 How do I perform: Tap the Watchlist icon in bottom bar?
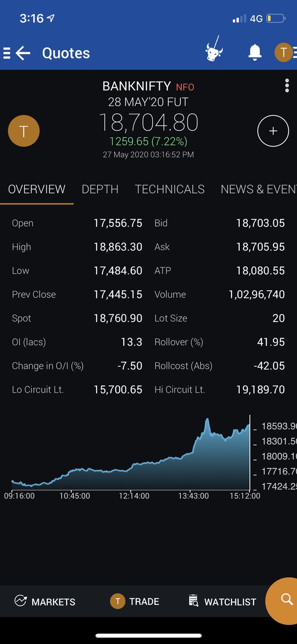click(194, 601)
